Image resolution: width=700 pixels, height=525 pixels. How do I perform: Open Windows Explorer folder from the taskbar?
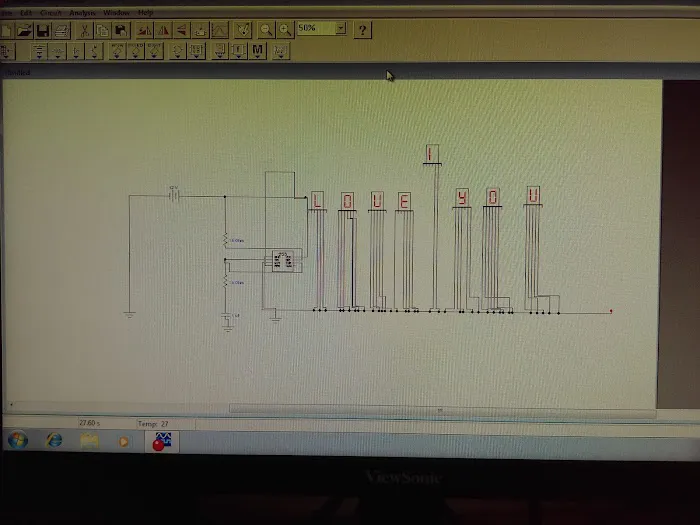point(89,441)
